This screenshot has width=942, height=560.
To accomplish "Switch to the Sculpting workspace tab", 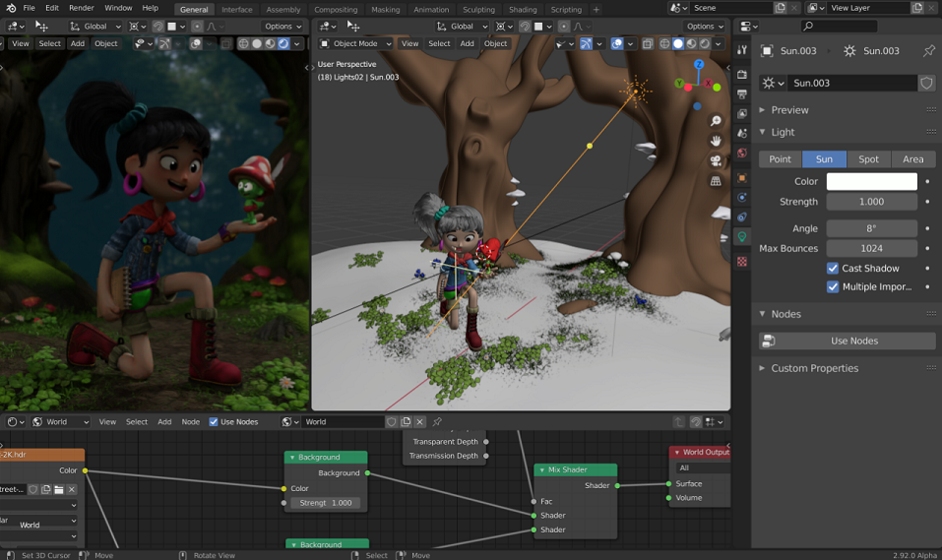I will tap(478, 9).
